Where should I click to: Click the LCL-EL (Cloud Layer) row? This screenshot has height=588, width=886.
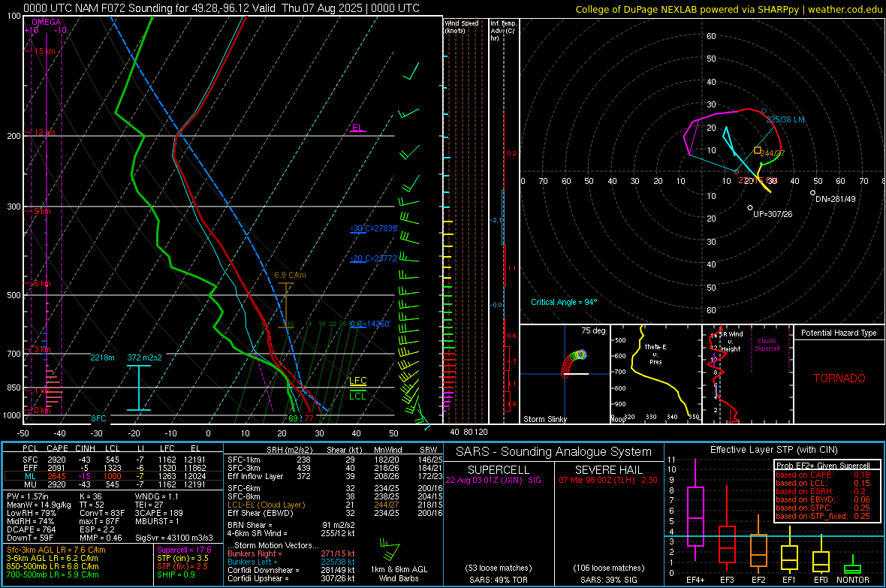pos(335,505)
